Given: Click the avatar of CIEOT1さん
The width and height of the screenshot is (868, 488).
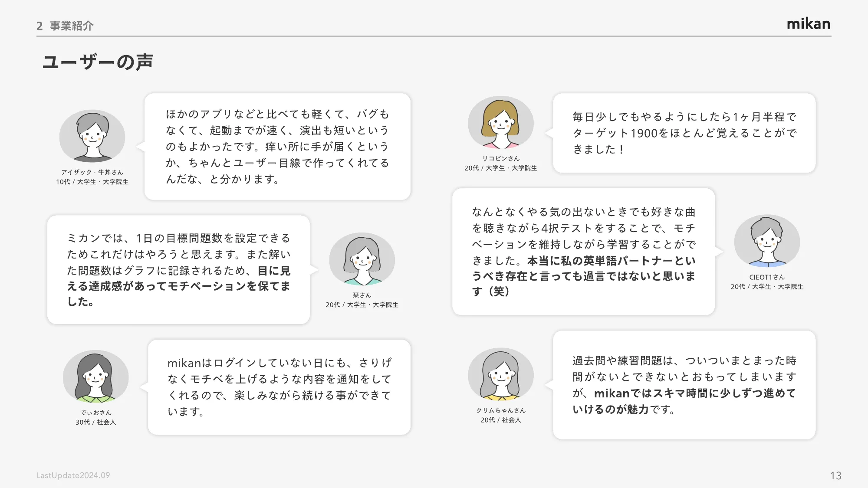Looking at the screenshot, I should click(767, 241).
